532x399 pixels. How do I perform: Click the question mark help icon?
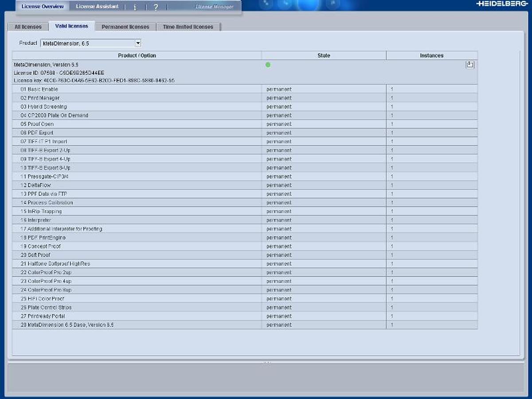coord(156,6)
